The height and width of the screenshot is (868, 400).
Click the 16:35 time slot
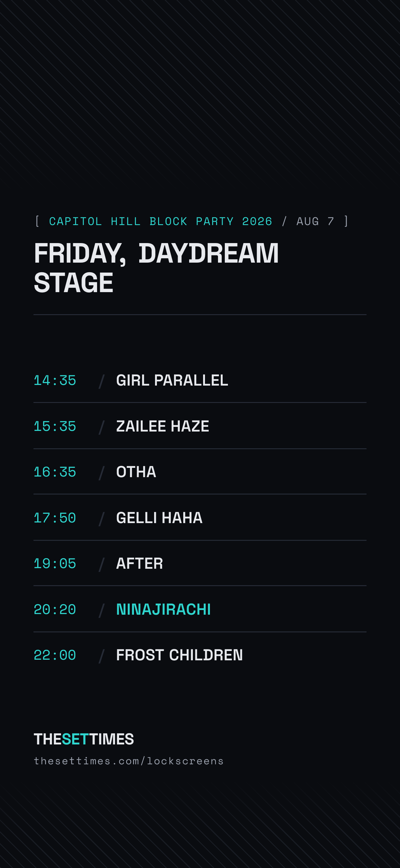(x=55, y=472)
